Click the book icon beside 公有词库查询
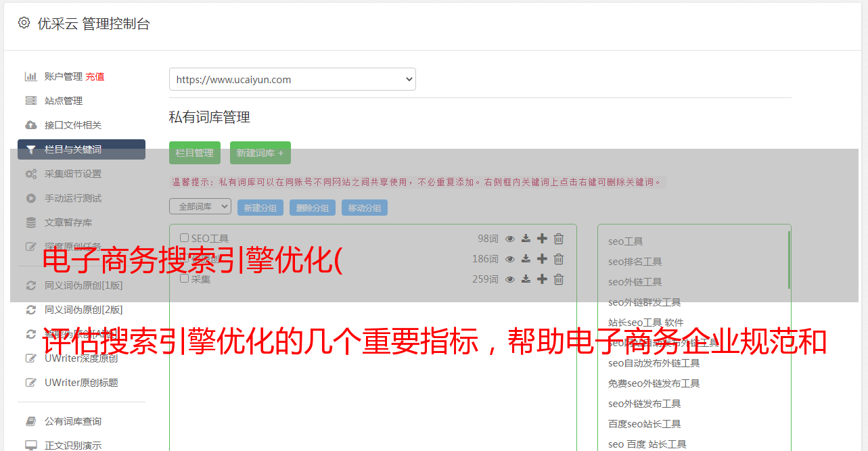 pos(31,421)
